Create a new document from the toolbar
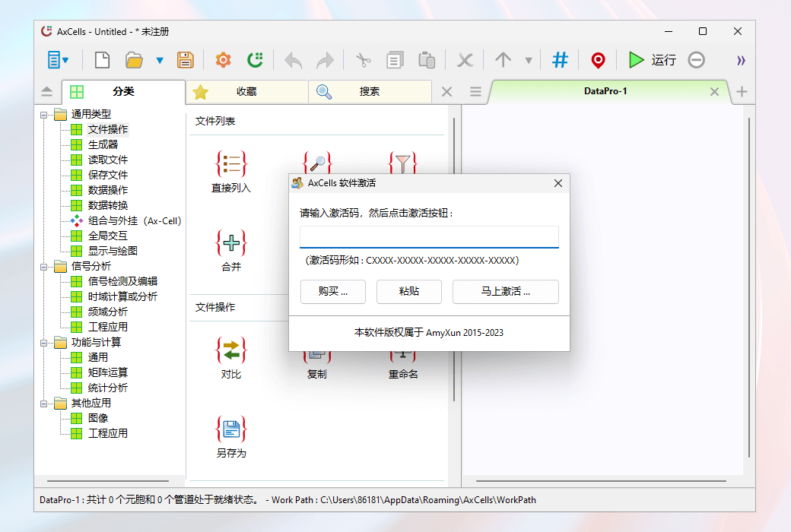Screen dimensions: 791x532 tap(102, 60)
